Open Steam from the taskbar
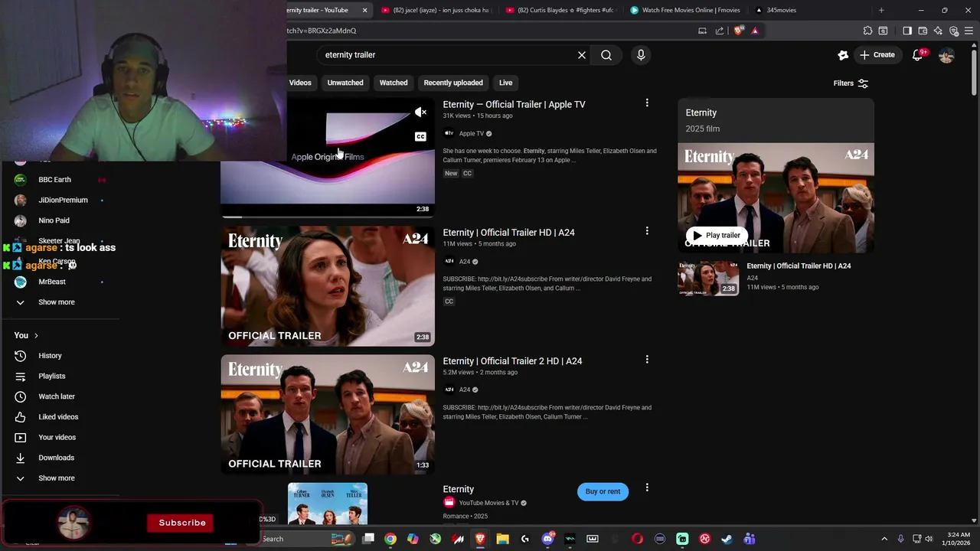The image size is (980, 551). click(727, 539)
